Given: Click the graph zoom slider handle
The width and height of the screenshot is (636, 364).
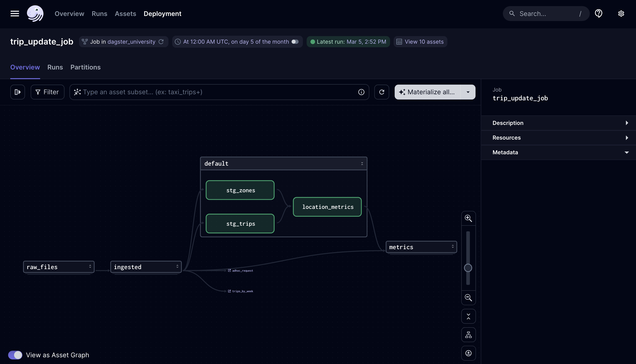Looking at the screenshot, I should tap(468, 268).
